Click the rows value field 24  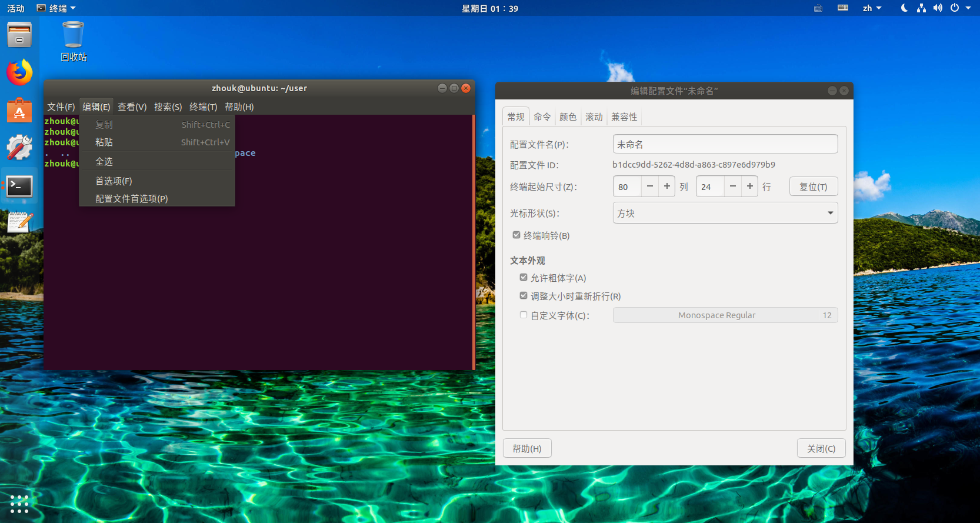pyautogui.click(x=710, y=186)
